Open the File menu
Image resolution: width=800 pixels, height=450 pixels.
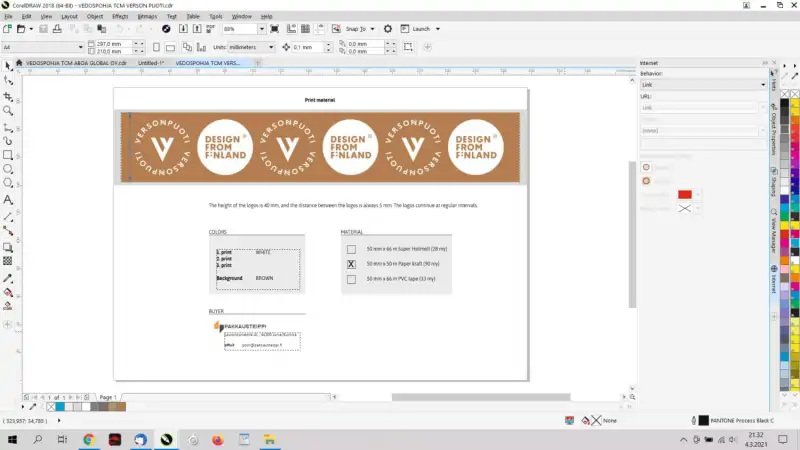click(x=8, y=16)
